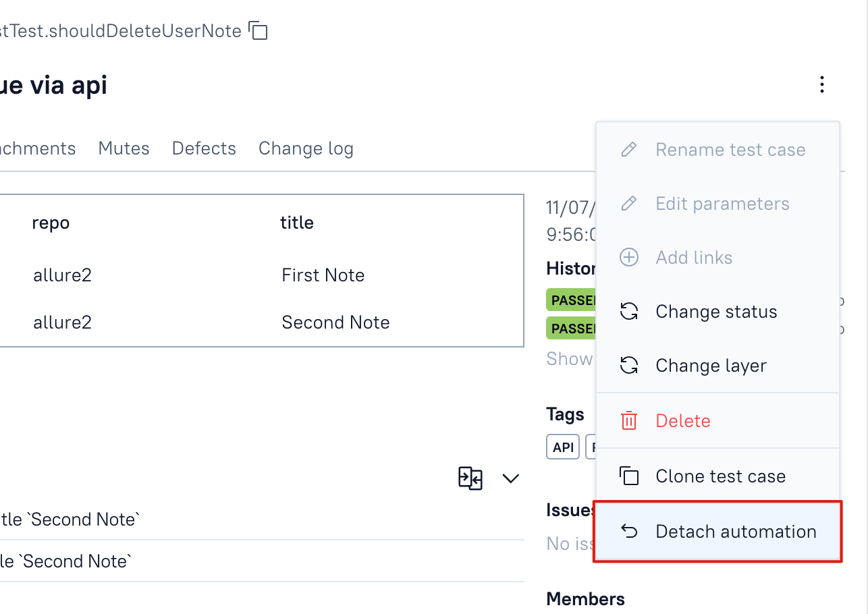Image resolution: width=868 pixels, height=614 pixels.
Task: Click the merge scenario icon near the chevron
Action: [x=470, y=478]
